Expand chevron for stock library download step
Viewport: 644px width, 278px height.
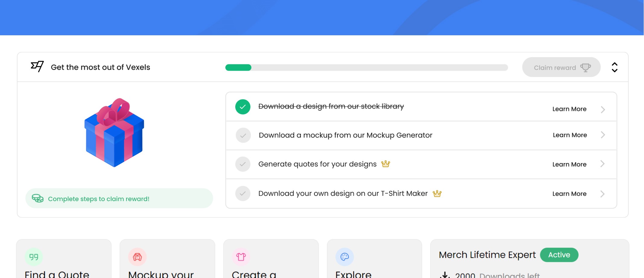tap(603, 109)
